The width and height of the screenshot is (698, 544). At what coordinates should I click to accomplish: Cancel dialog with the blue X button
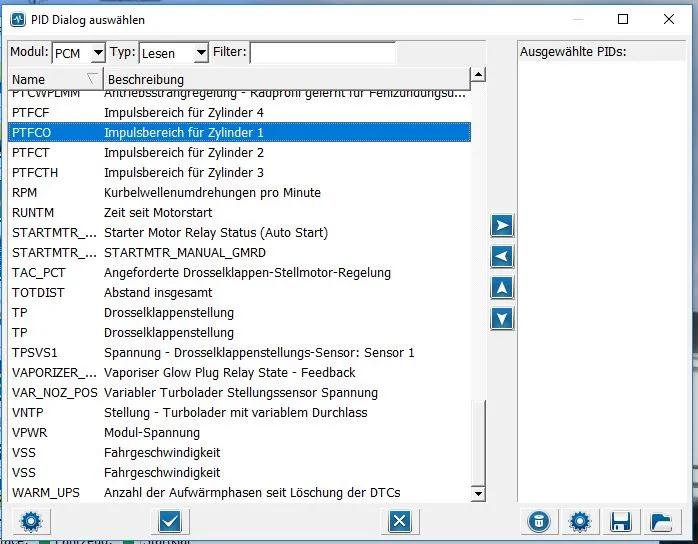(x=398, y=520)
